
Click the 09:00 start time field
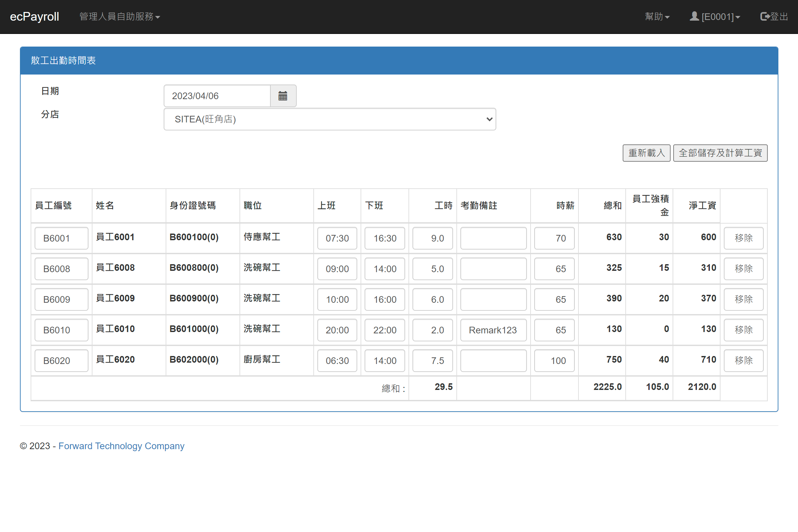point(337,269)
